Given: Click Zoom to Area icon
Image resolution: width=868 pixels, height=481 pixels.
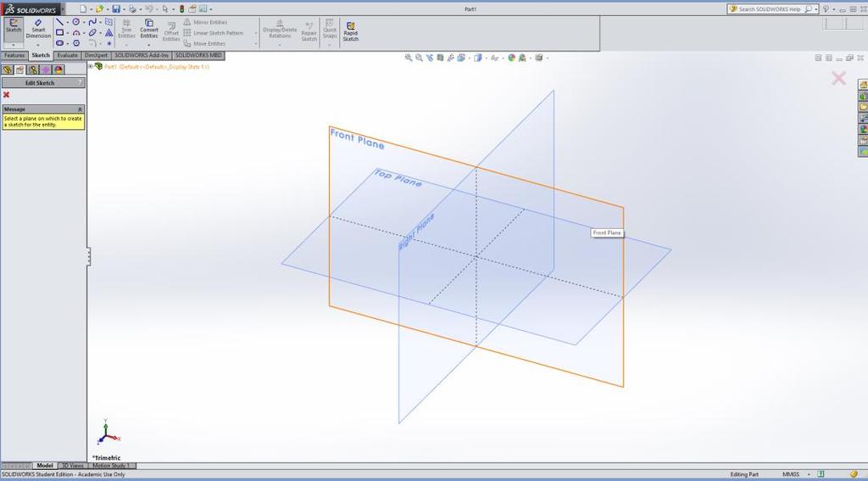Looking at the screenshot, I should pos(419,58).
